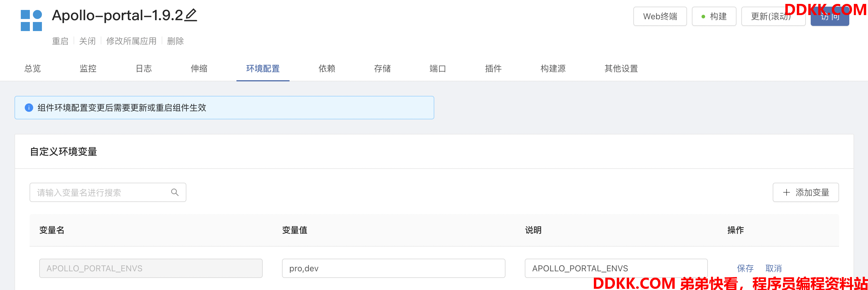Open the 伸缩 scaling tab
The height and width of the screenshot is (290, 868).
199,68
